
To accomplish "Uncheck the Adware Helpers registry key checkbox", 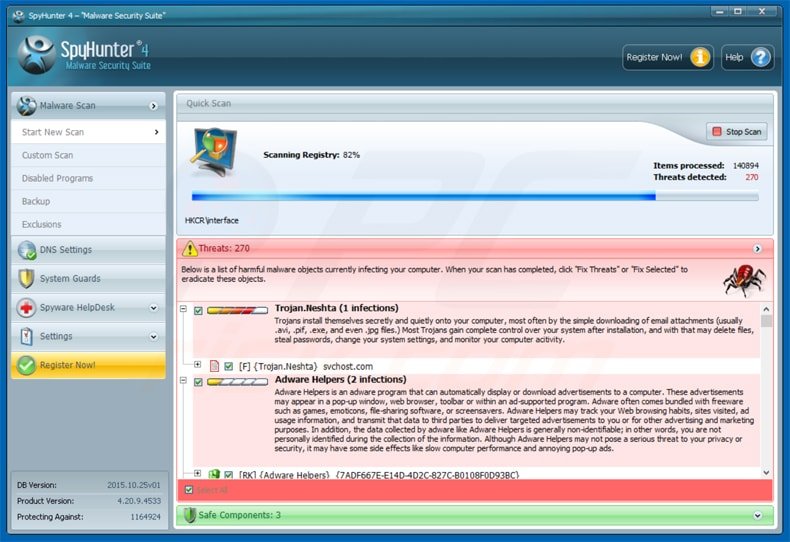I will [228, 475].
